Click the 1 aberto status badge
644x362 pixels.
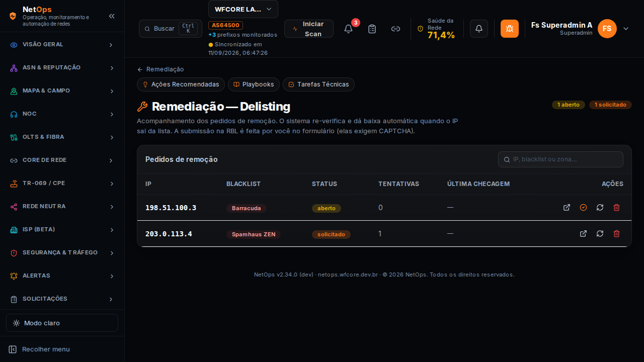tap(569, 105)
